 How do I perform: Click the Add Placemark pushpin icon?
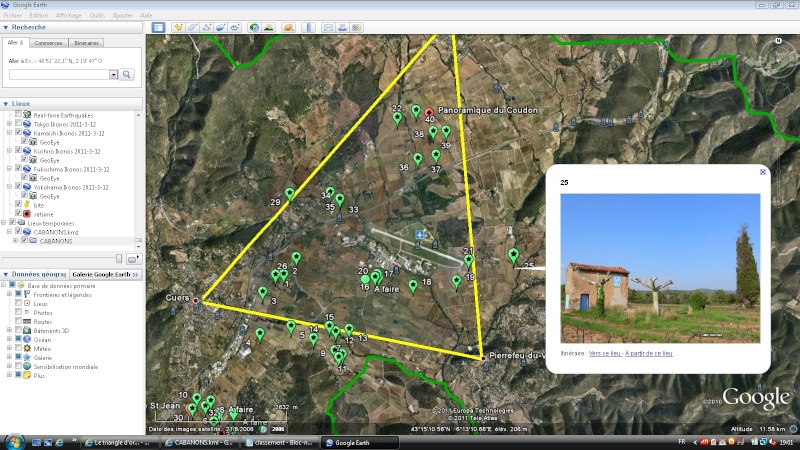[178, 28]
